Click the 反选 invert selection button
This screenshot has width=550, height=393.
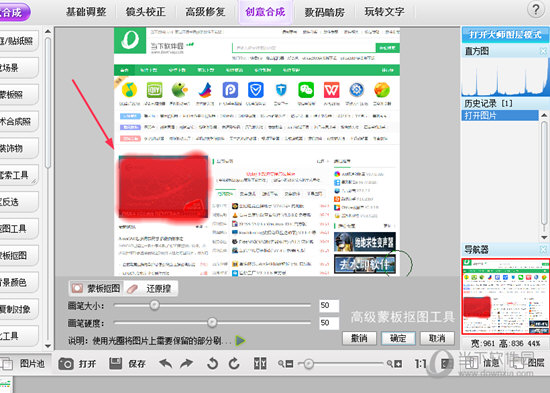pyautogui.click(x=18, y=202)
